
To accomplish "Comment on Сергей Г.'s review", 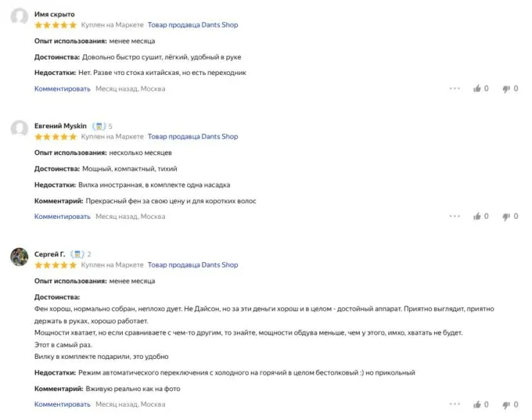I will tap(63, 404).
